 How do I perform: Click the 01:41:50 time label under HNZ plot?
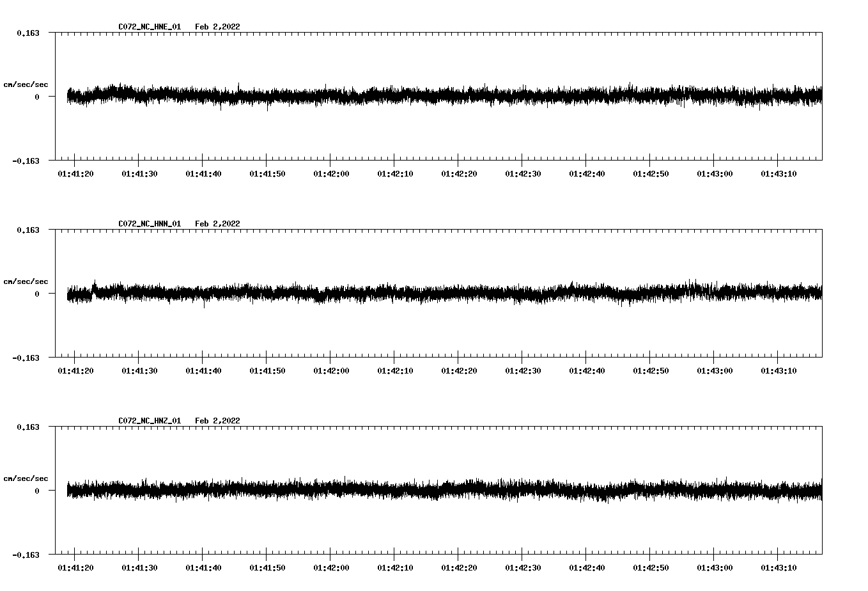click(x=267, y=568)
